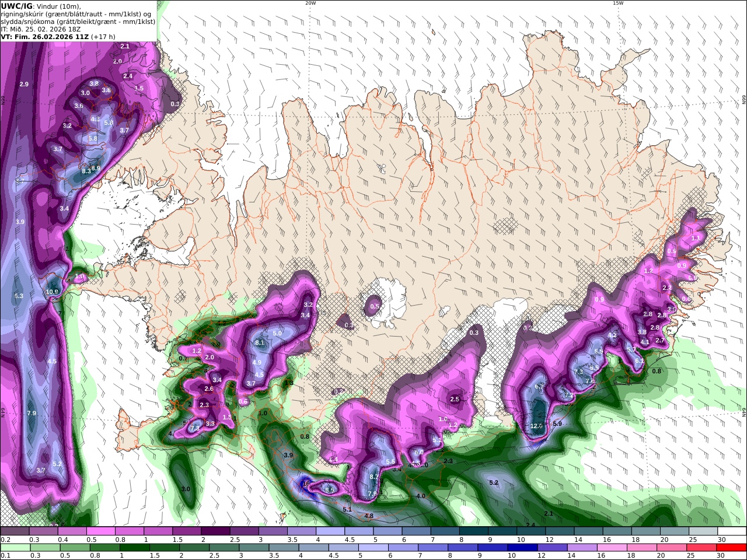
Task: Click the 20W longitude label
Action: [x=310, y=3]
